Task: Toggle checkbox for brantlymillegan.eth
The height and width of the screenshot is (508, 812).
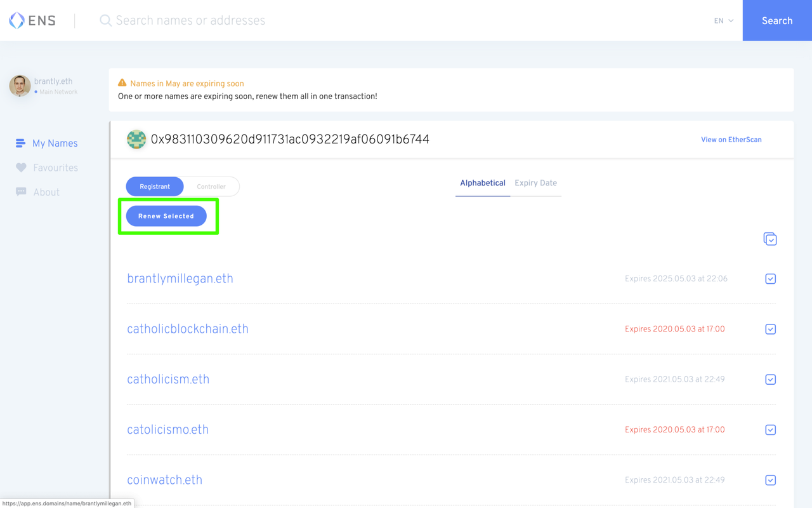Action: click(770, 279)
